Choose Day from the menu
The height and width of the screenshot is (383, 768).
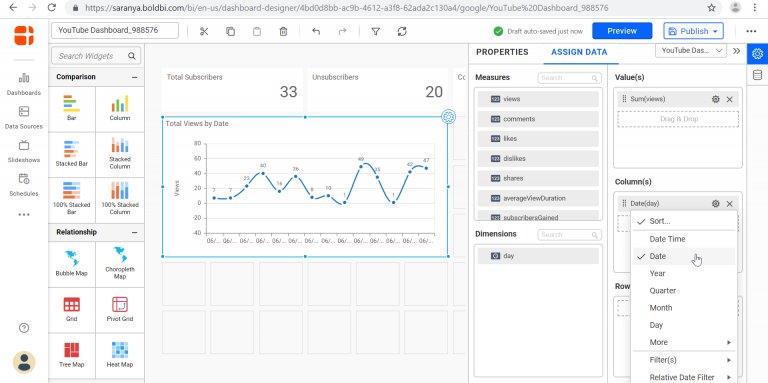(685, 325)
